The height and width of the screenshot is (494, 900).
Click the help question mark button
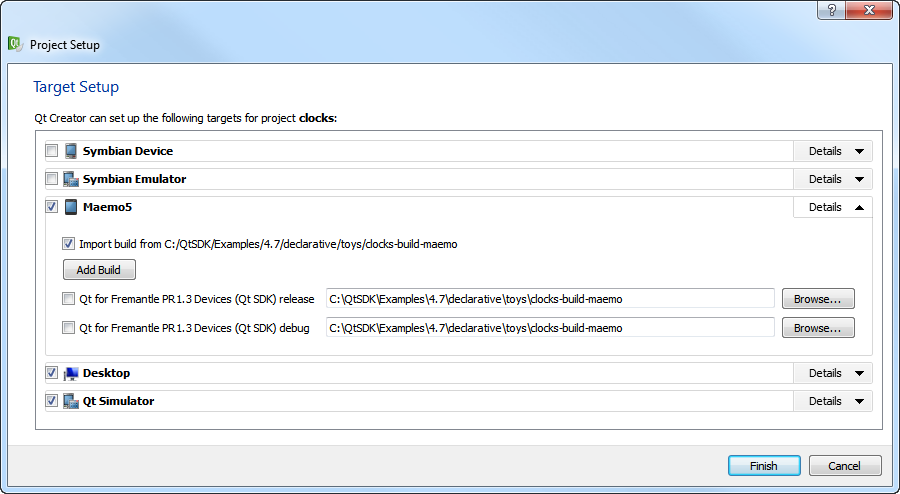pos(832,10)
